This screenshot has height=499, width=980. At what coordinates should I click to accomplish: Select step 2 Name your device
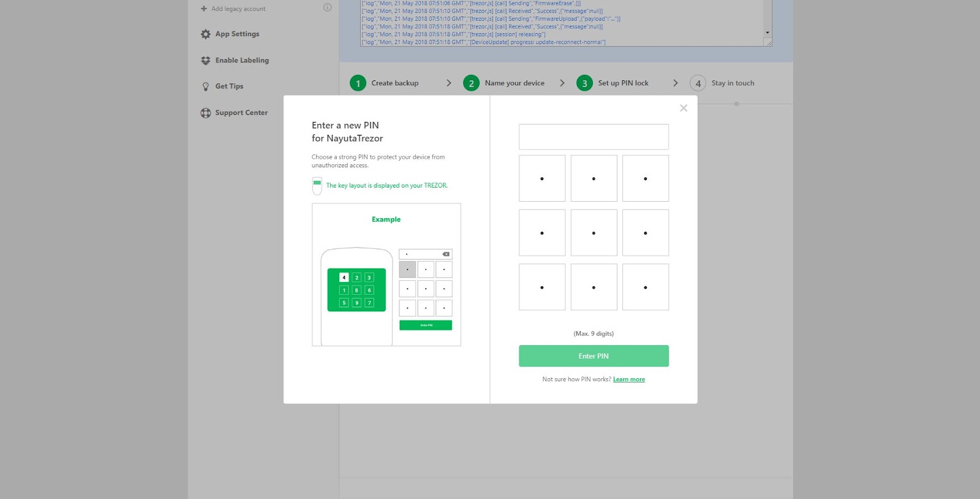[x=503, y=83]
